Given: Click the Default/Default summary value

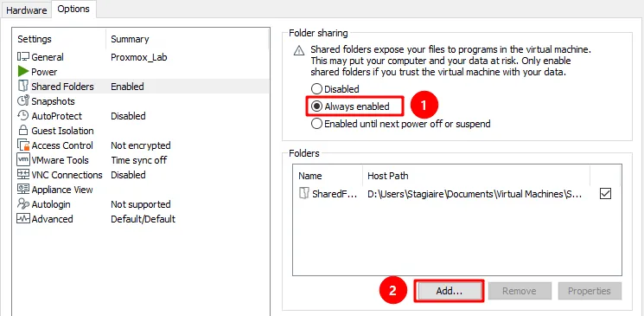Looking at the screenshot, I should tap(143, 219).
